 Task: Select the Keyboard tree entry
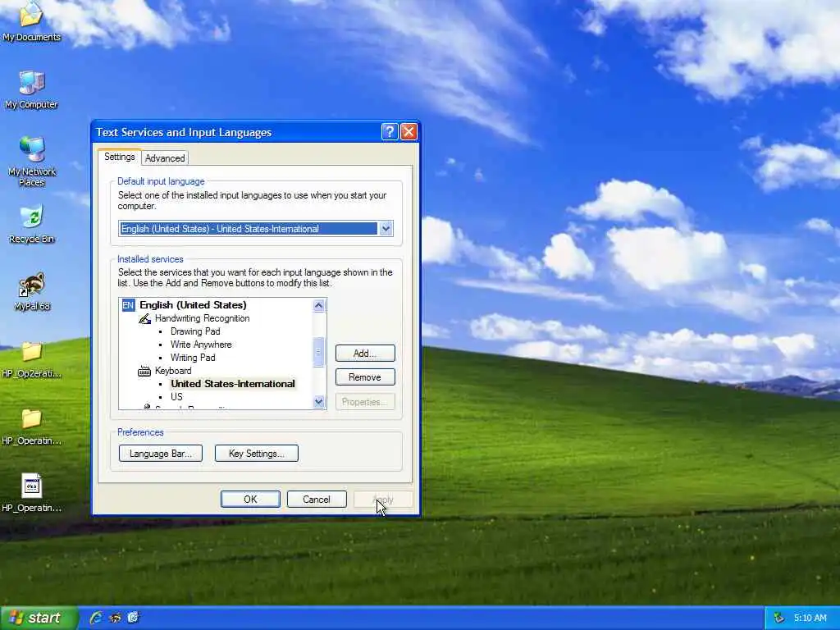(173, 371)
